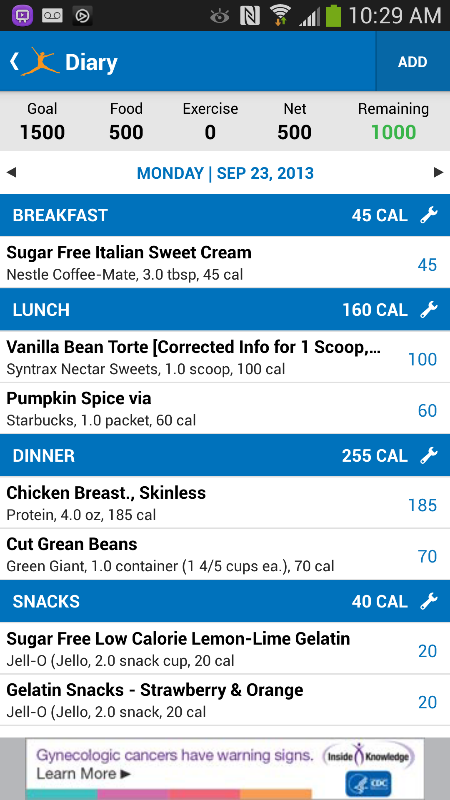Open Sugar Free Italian Sweet Cream entry
Image resolution: width=450 pixels, height=800 pixels.
[225, 263]
